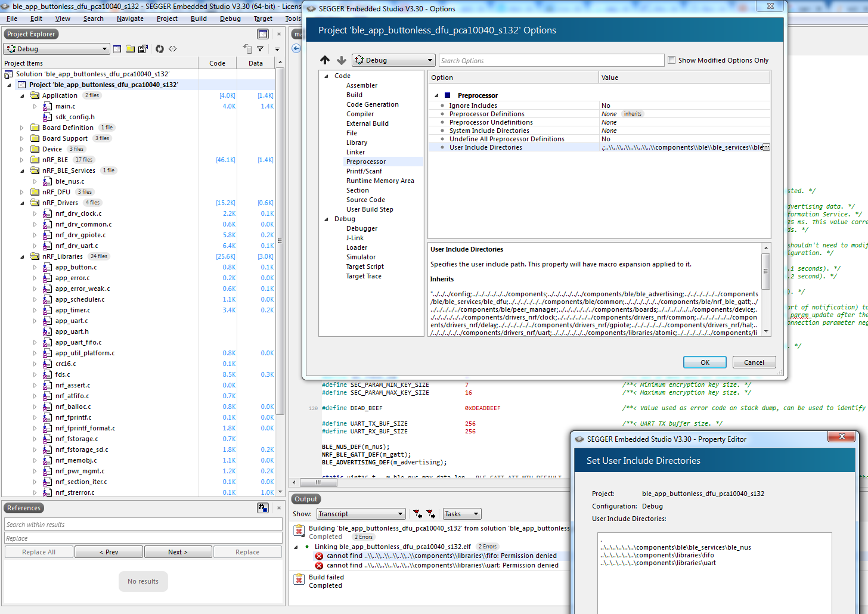Select the Solution icon at tree root

click(x=8, y=74)
